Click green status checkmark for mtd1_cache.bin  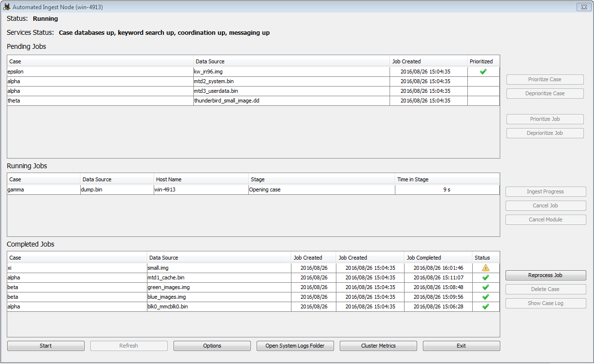tap(485, 277)
